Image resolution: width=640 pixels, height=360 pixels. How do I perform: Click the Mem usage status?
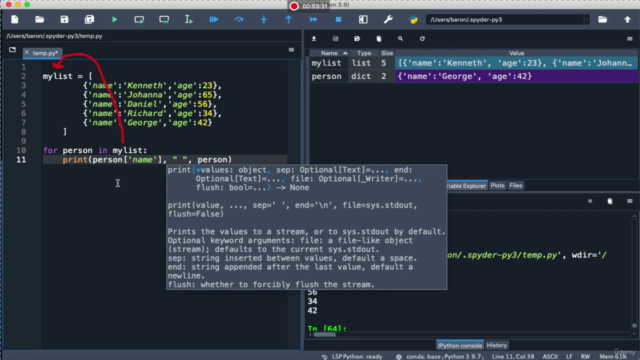coord(613,356)
